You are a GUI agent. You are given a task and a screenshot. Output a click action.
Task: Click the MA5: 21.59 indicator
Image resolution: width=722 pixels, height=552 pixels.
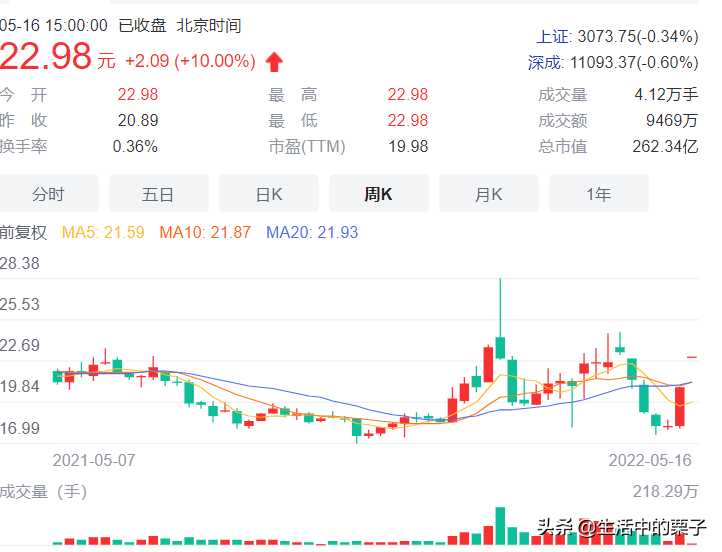click(x=103, y=232)
